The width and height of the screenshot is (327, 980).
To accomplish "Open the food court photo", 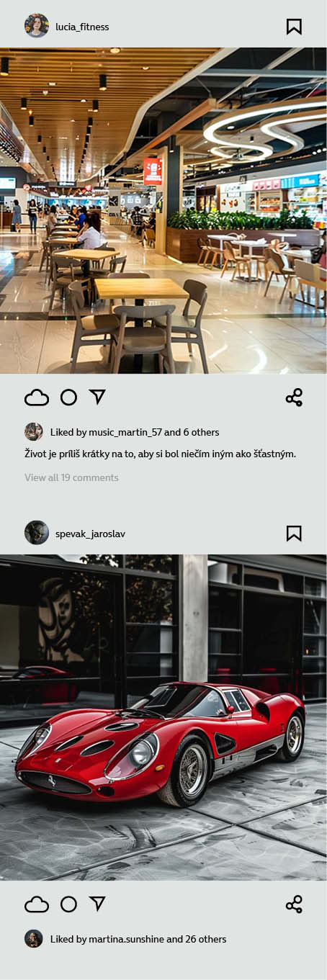I will click(x=163, y=210).
